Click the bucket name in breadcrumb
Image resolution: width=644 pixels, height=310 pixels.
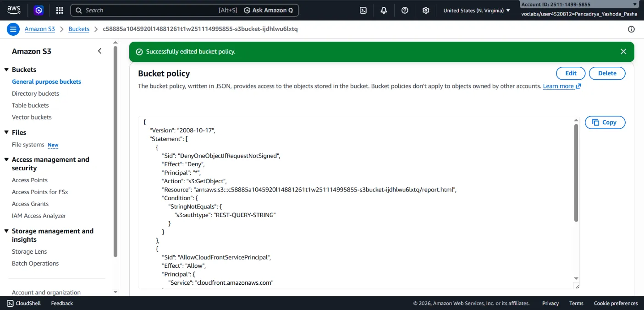200,29
